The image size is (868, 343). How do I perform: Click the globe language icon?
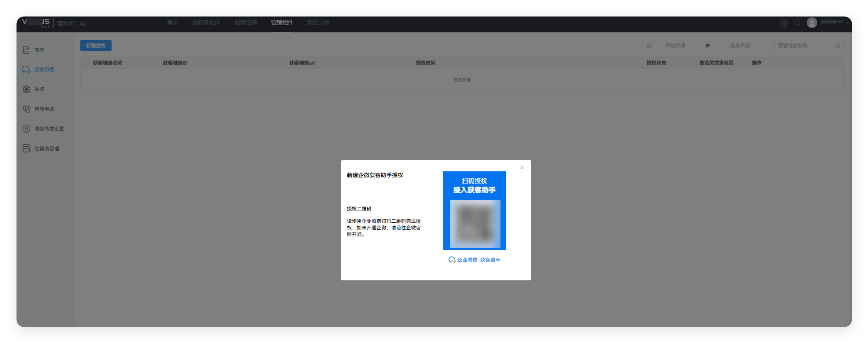784,23
